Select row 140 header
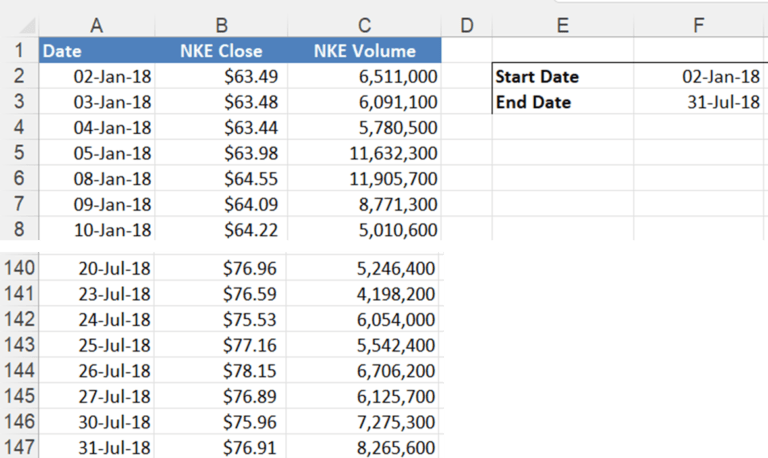Screen dimensions: 768x458 pyautogui.click(x=18, y=268)
